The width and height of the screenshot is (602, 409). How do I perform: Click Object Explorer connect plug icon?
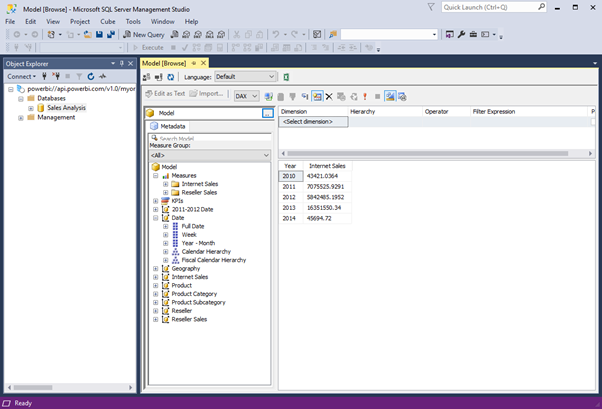coord(45,76)
